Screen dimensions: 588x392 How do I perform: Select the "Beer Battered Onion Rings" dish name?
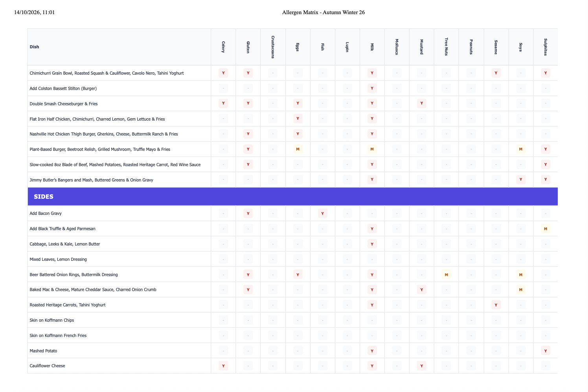[73, 275]
